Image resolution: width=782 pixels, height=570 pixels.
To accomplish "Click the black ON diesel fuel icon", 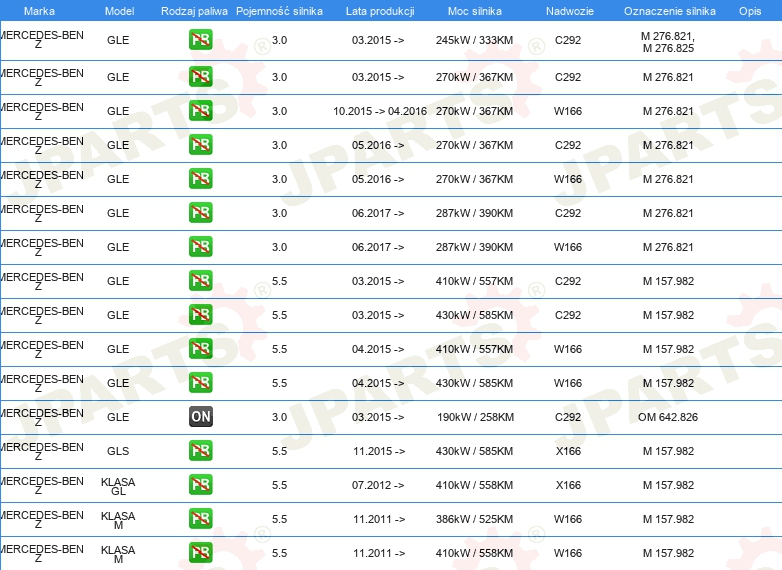I will click(x=201, y=417).
